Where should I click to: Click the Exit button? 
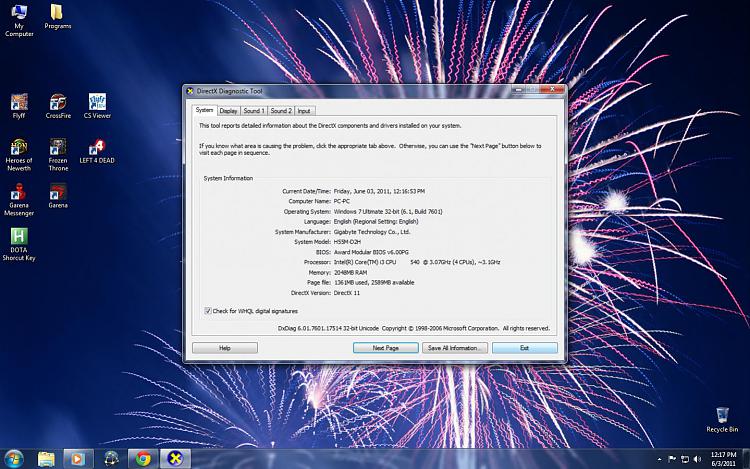(525, 348)
